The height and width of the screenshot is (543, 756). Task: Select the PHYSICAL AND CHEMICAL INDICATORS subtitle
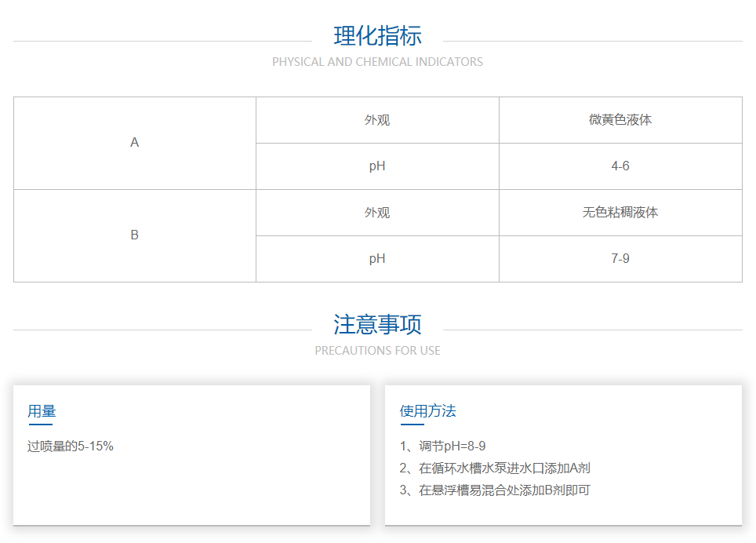pyautogui.click(x=377, y=62)
